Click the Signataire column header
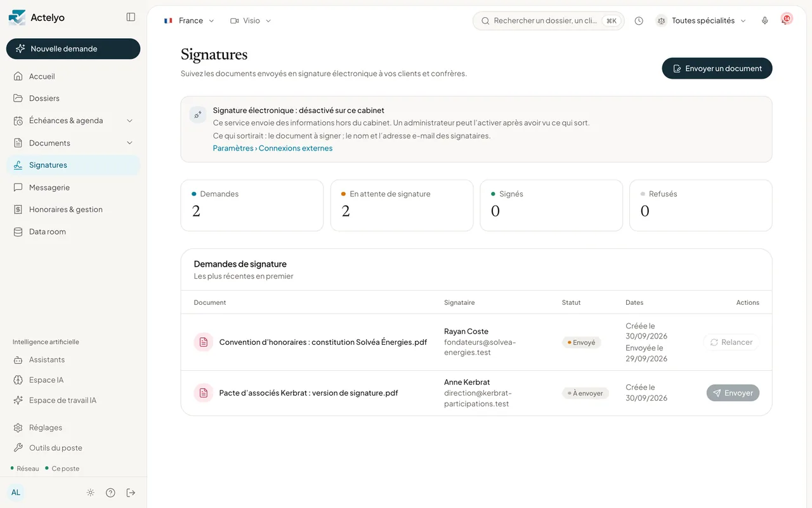 click(459, 302)
